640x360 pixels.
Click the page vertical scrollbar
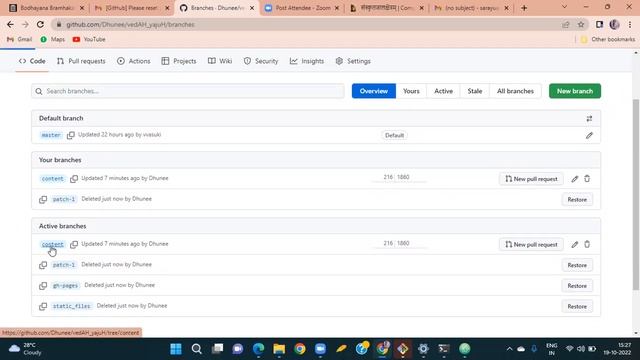click(636, 194)
